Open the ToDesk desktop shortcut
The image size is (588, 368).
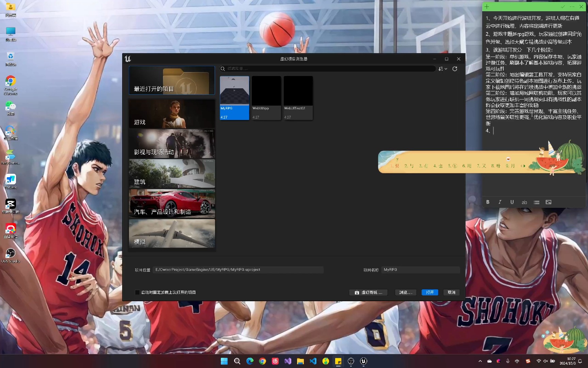click(11, 182)
